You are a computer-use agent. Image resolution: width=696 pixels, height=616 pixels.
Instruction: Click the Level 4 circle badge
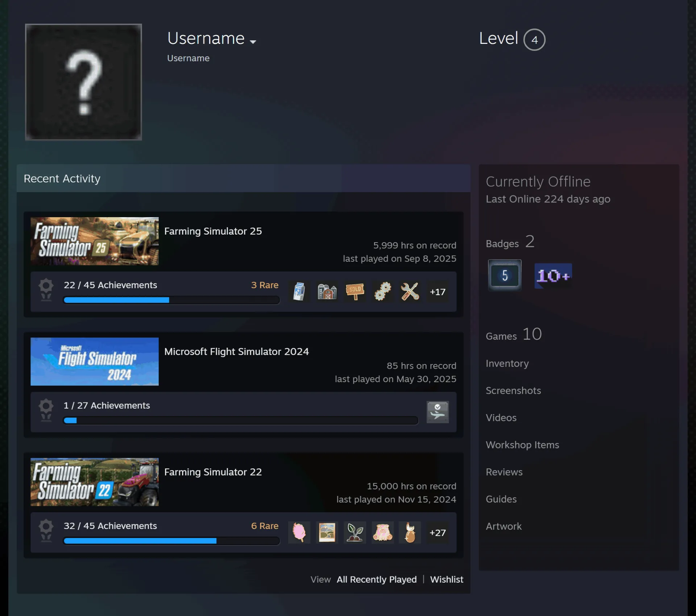pos(534,40)
